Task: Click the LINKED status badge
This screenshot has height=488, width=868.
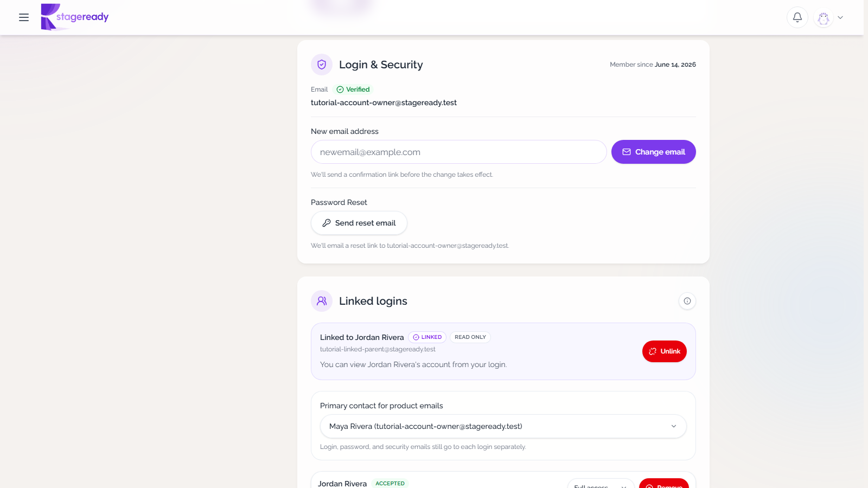Action: tap(427, 337)
